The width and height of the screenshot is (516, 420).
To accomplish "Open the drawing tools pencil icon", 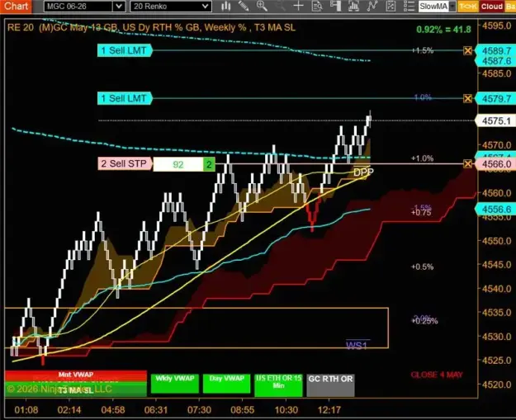I will 244,6.
